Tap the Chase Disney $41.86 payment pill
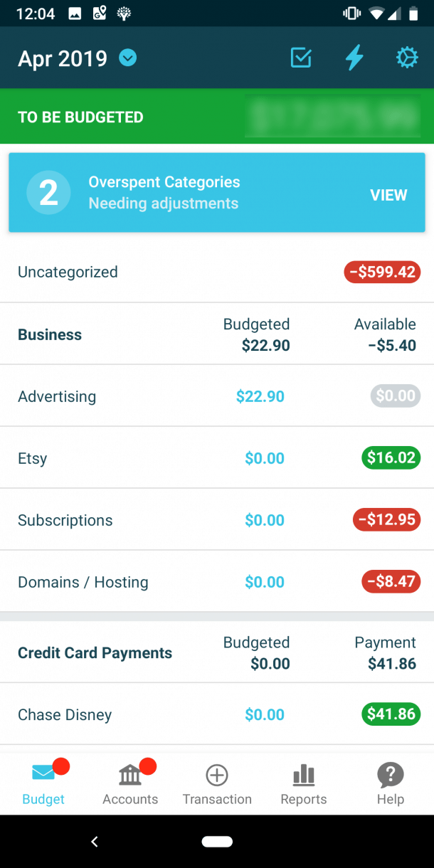Image resolution: width=434 pixels, height=868 pixels. 391,714
